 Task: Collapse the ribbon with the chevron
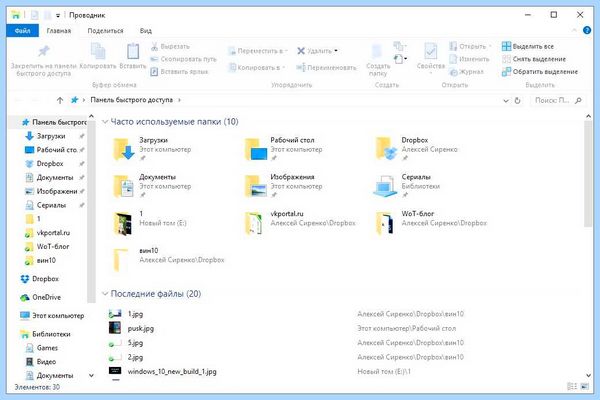pyautogui.click(x=574, y=30)
